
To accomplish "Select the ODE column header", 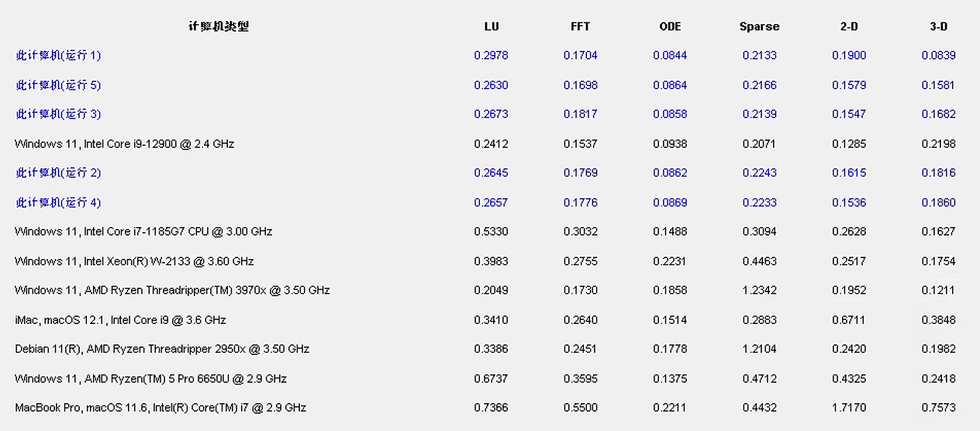I will point(670,26).
